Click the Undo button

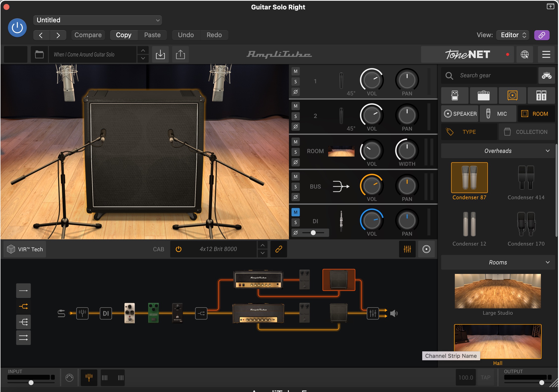click(186, 35)
